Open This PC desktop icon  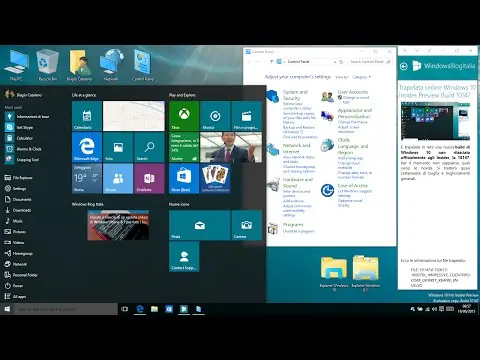pos(16,66)
